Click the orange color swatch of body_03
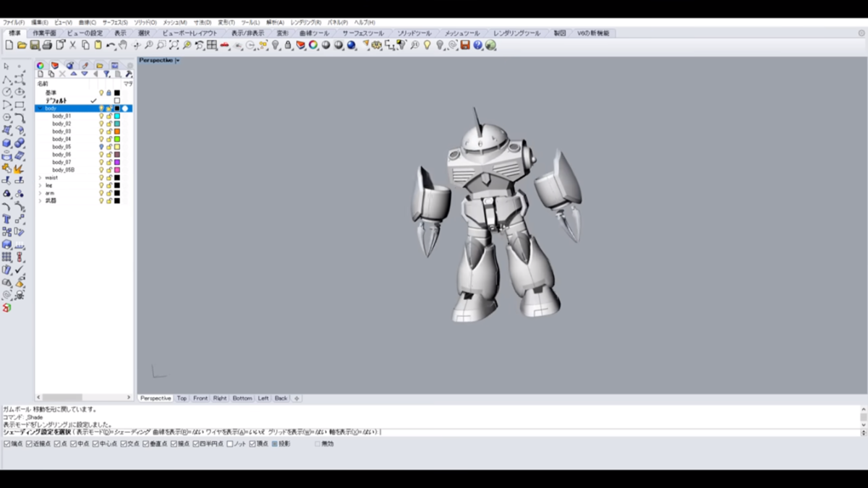Screen dimensions: 868x488 (x=117, y=132)
